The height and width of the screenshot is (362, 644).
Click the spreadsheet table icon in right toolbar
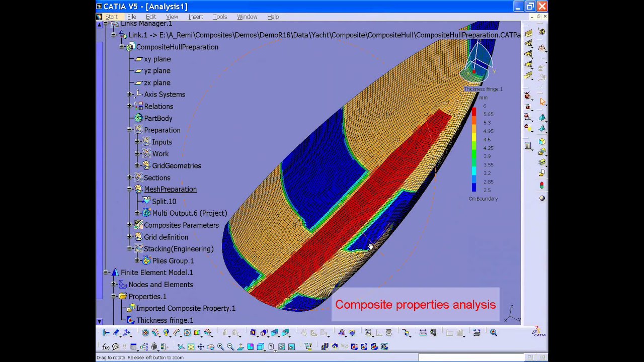point(528,146)
